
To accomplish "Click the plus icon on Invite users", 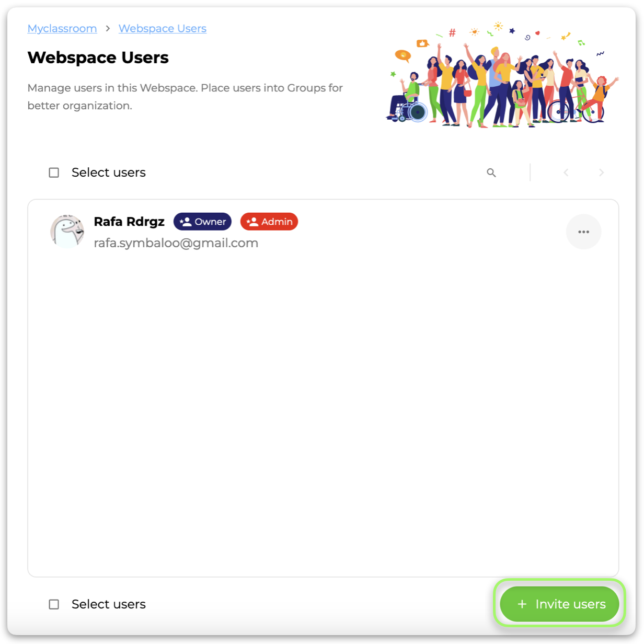I will [522, 604].
